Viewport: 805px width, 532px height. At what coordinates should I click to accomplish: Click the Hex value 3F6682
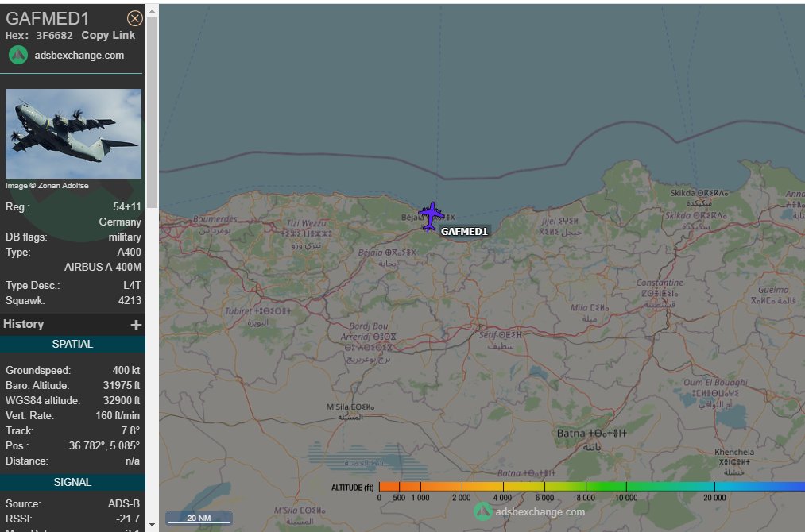[54, 36]
